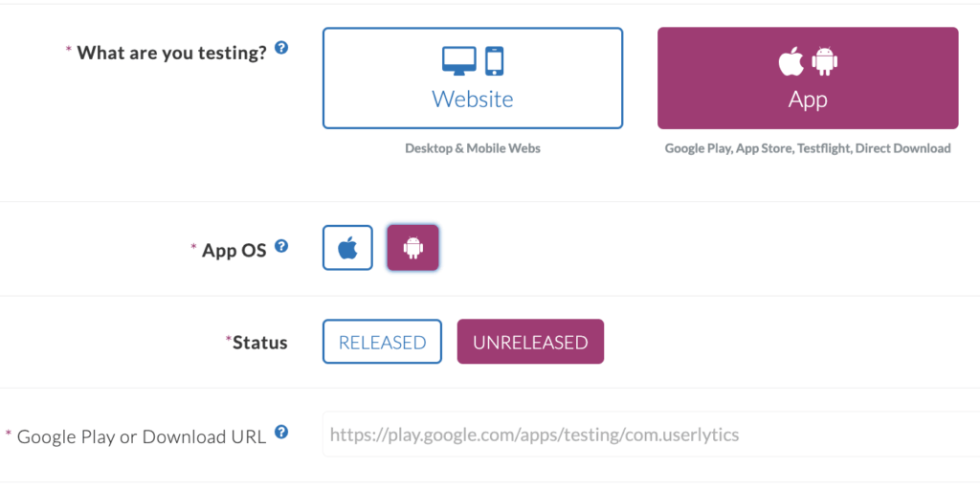Viewport: 980px width, 491px height.
Task: Click the desktop monitor icon in Website card
Action: pyautogui.click(x=458, y=60)
